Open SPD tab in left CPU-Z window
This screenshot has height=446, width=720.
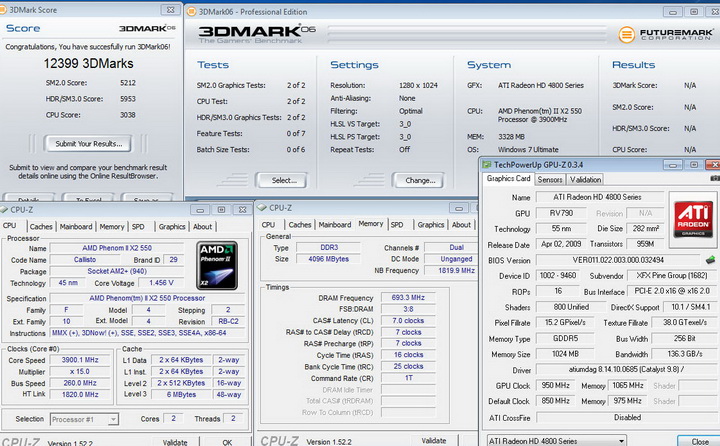pyautogui.click(x=138, y=226)
